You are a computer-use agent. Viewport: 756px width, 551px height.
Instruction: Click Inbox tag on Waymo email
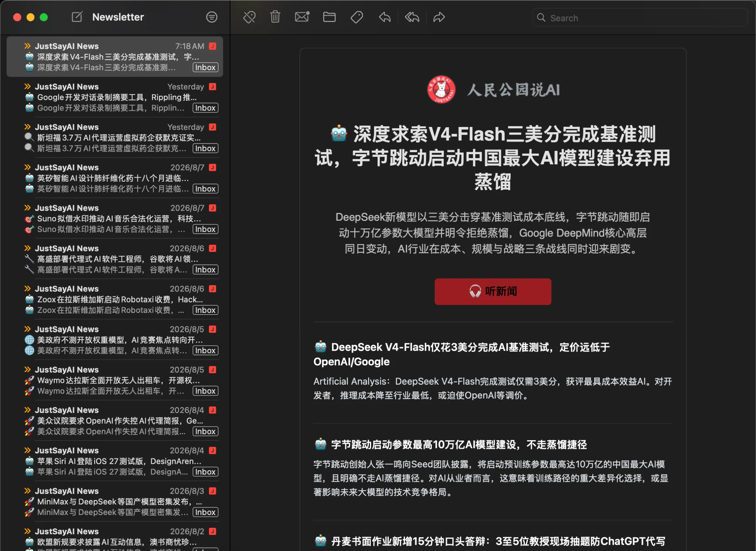point(205,391)
